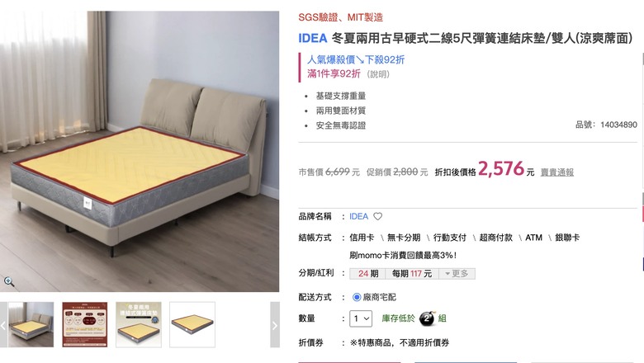The width and height of the screenshot is (644, 363).
Task: Click the 每期 117 元 installment cell
Action: (x=412, y=274)
